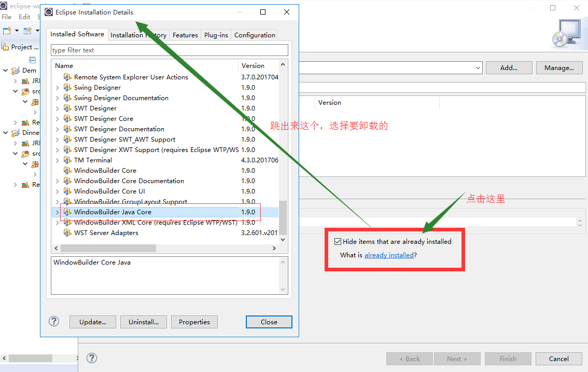Screen dimensions: 588x372
Task: Collapse the Dinne project tree node
Action: (6, 133)
